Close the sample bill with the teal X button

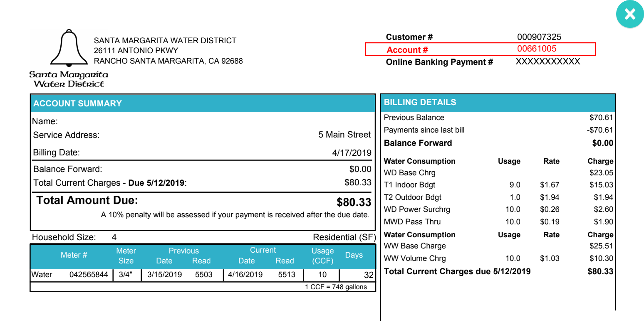tap(630, 14)
